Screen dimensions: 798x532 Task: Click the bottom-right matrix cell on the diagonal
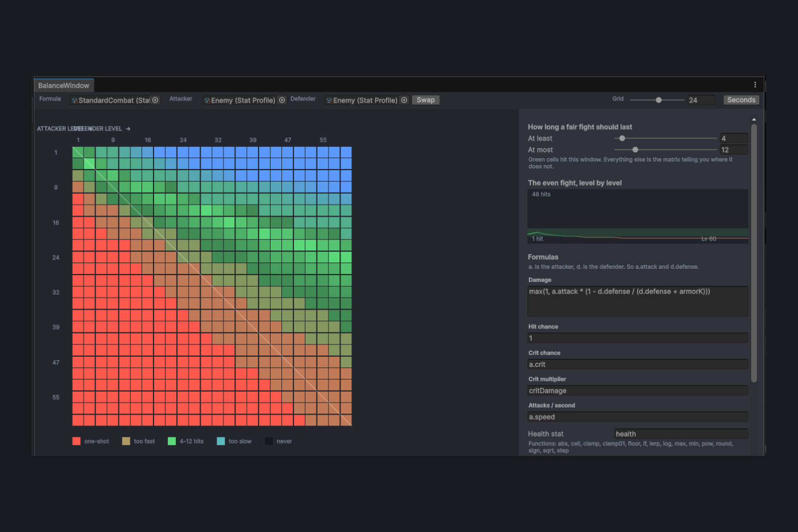(346, 420)
